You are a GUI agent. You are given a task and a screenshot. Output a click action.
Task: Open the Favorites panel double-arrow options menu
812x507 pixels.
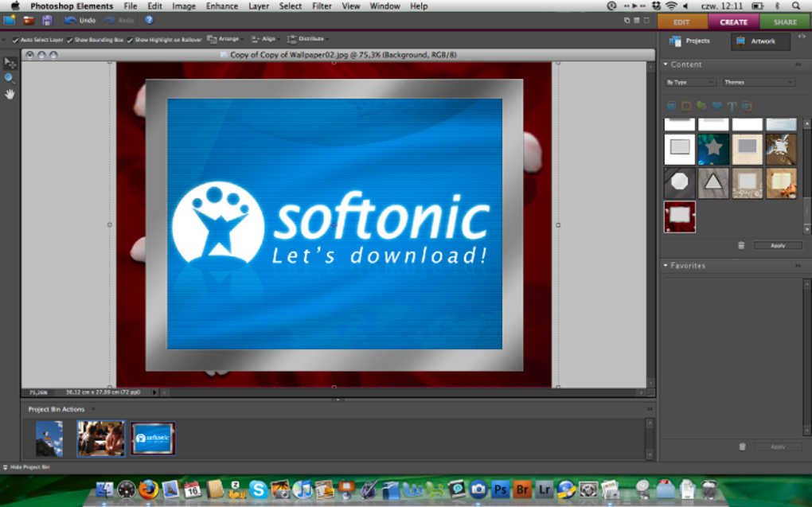tap(798, 266)
